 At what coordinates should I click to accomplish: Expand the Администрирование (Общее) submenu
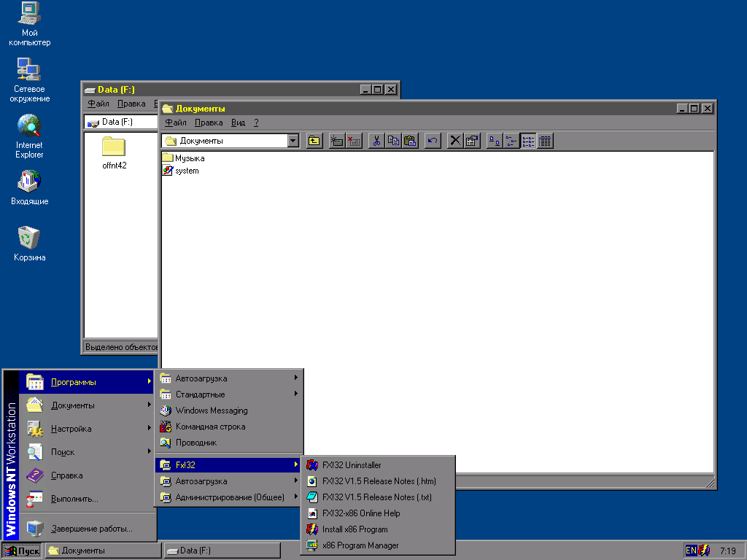228,497
